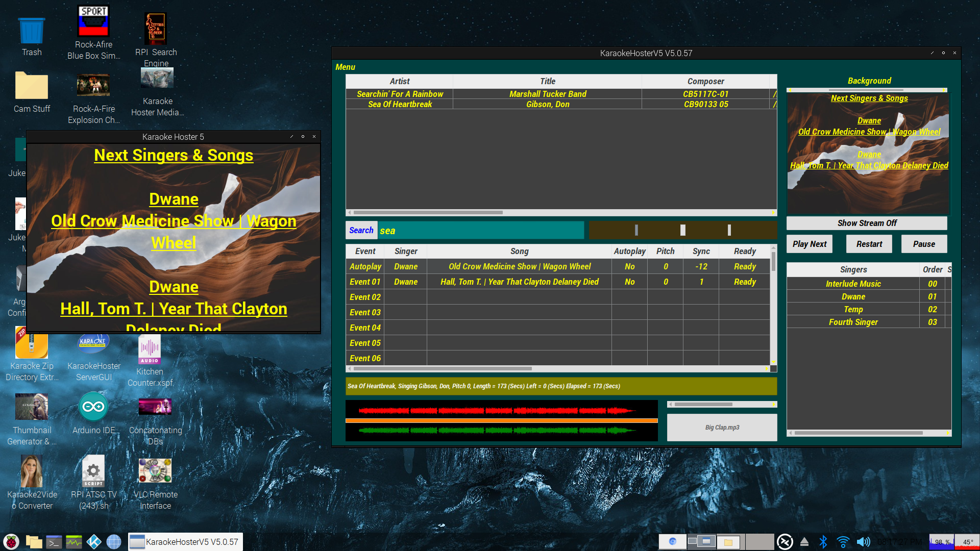Click the Search button
The image size is (980, 551).
(361, 230)
